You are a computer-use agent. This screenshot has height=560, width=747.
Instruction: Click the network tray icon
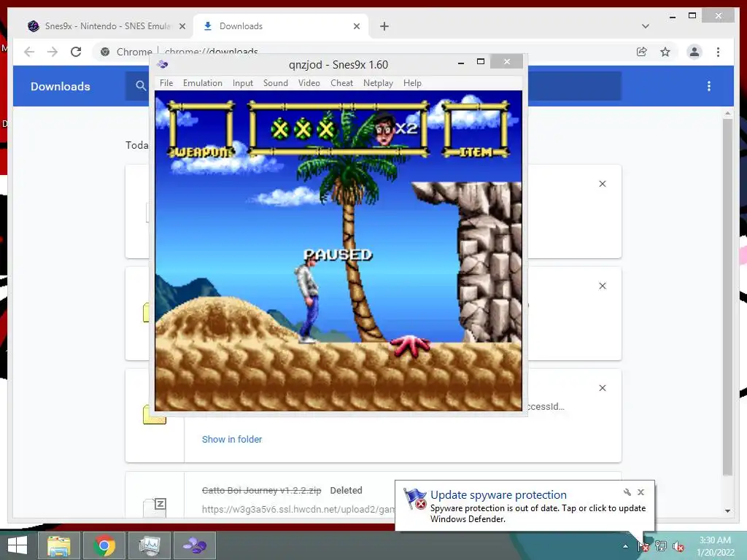(x=661, y=546)
